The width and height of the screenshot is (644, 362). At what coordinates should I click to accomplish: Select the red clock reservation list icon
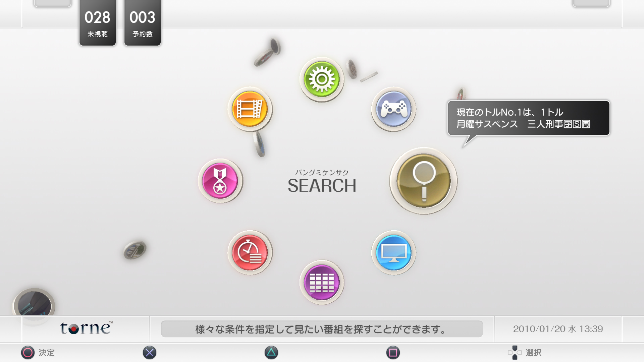250,253
